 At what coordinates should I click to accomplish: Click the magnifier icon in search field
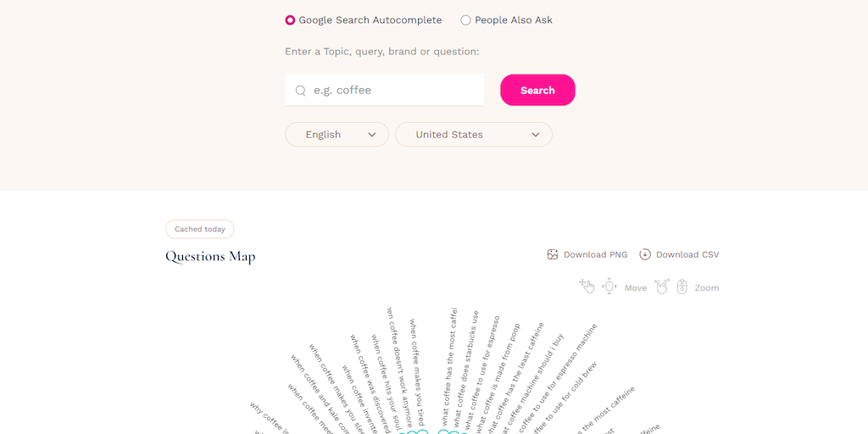click(x=300, y=91)
